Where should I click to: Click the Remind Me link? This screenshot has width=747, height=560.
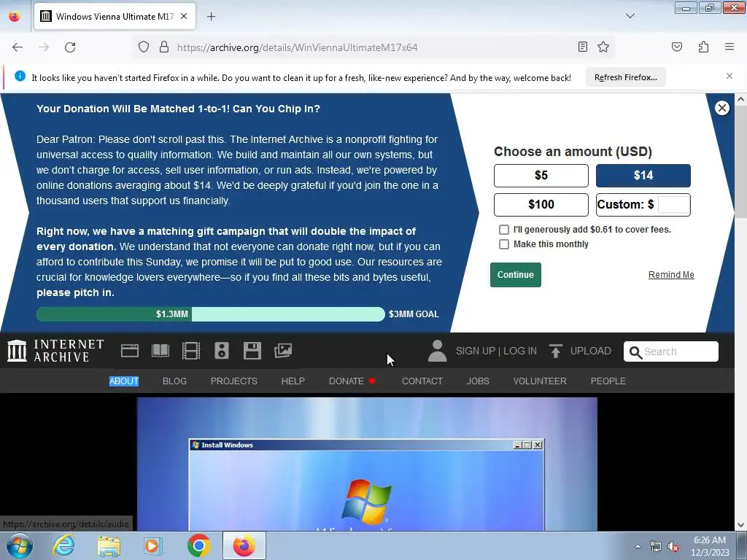coord(671,275)
